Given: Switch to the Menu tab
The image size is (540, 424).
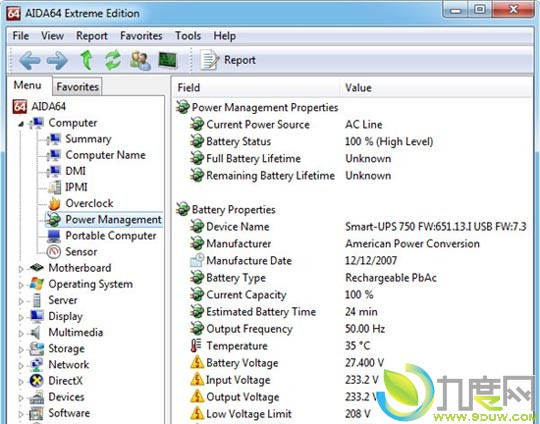Looking at the screenshot, I should pos(28,85).
